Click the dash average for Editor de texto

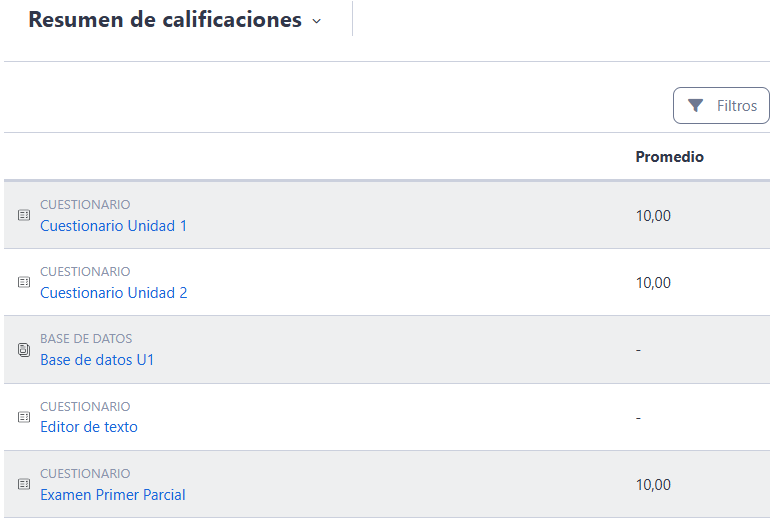638,417
